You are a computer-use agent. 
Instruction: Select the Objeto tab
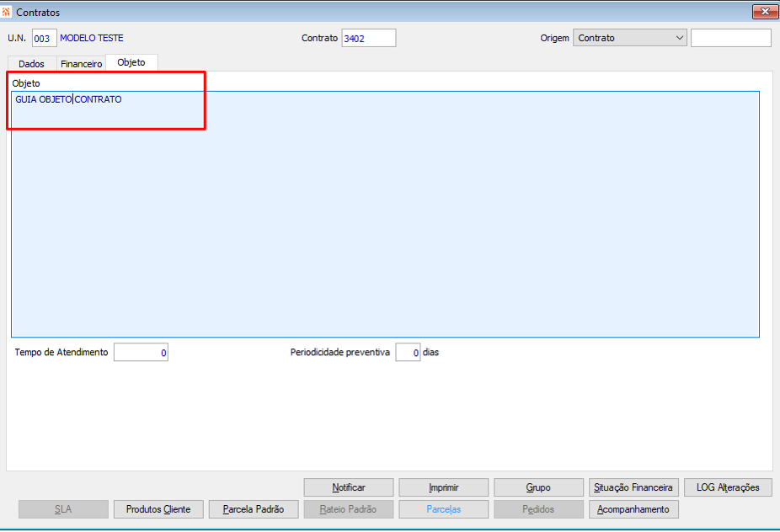tap(131, 62)
